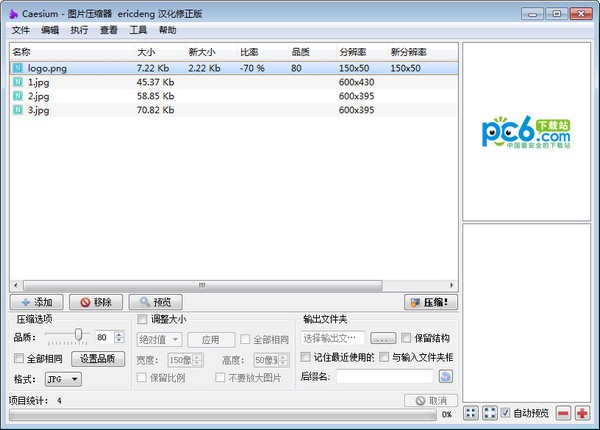Select 2.jpg in the file list
The image size is (600, 430).
[x=38, y=96]
